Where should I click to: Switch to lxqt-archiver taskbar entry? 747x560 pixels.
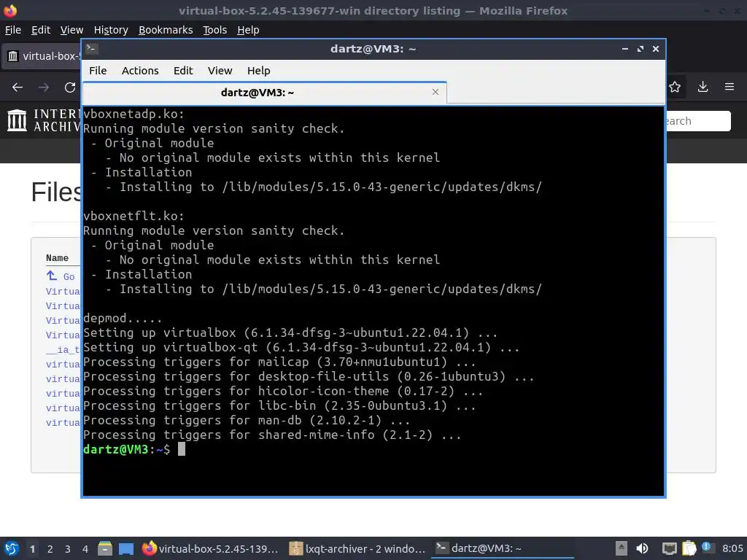click(x=357, y=548)
